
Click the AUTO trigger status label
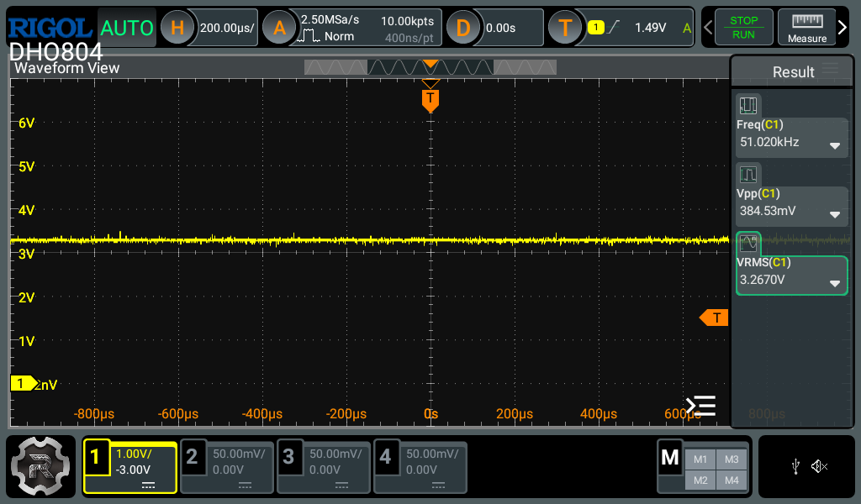click(x=127, y=29)
